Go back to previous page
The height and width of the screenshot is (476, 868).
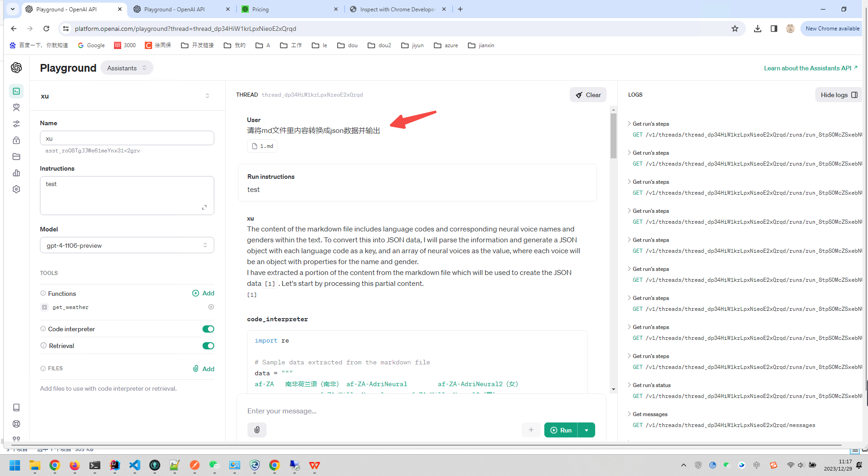(14, 29)
